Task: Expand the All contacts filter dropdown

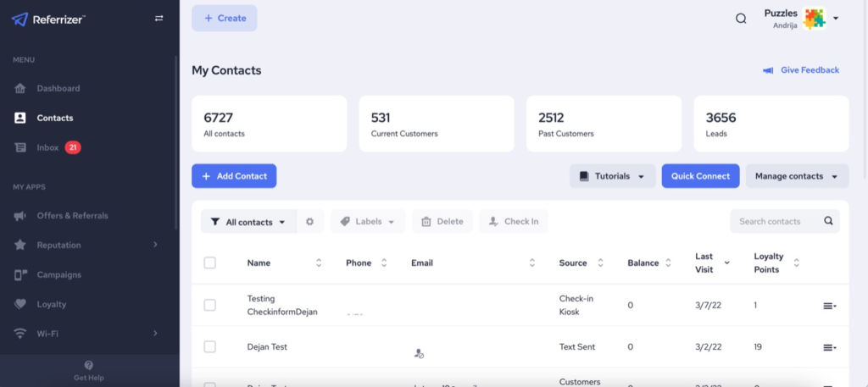Action: tap(249, 222)
